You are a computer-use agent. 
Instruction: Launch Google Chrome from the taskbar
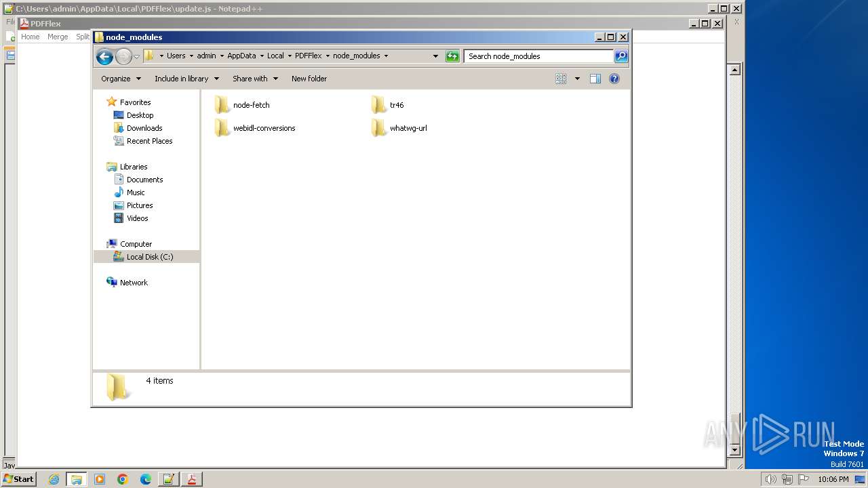point(123,479)
